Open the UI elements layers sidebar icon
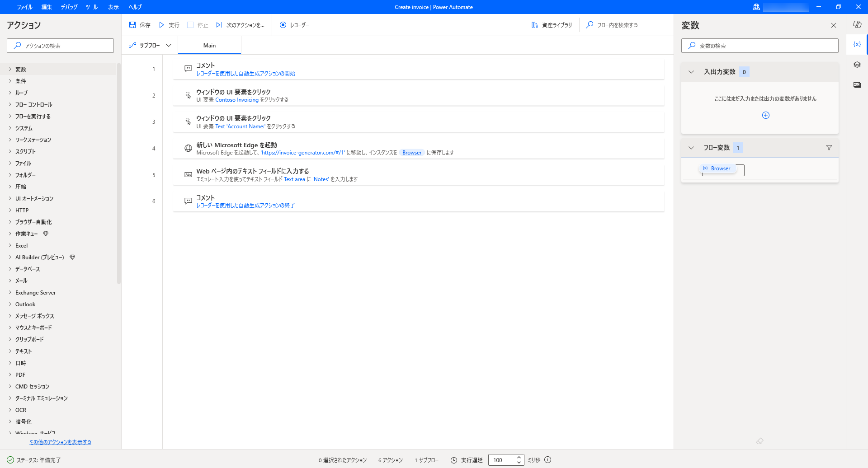The width and height of the screenshot is (868, 468). pos(857,65)
